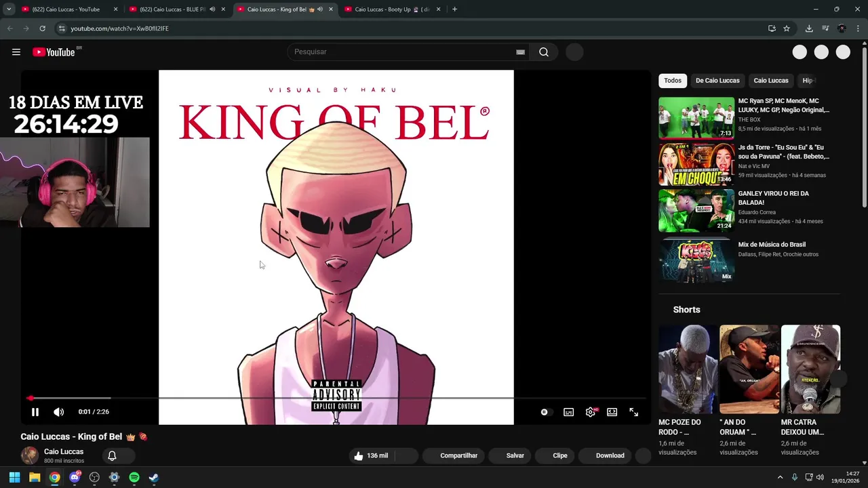Open Chrome media controls icon
868x488 pixels.
825,28
